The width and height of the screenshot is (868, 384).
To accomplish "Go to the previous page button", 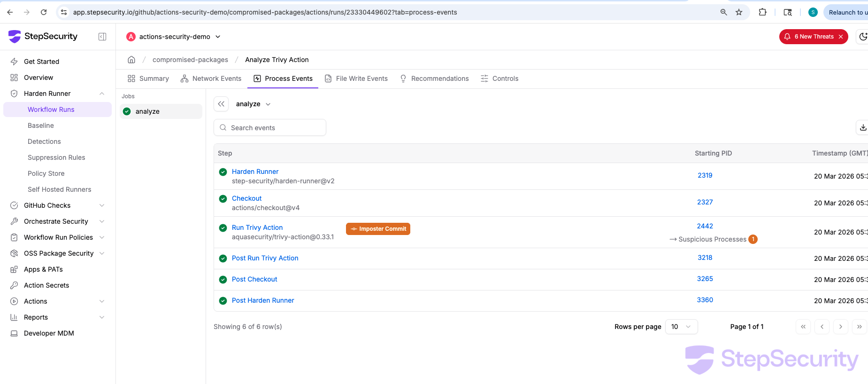I will coord(822,327).
